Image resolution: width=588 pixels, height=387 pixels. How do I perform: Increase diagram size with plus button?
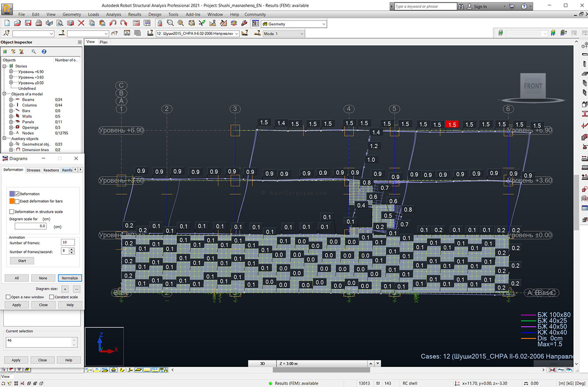pyautogui.click(x=65, y=289)
